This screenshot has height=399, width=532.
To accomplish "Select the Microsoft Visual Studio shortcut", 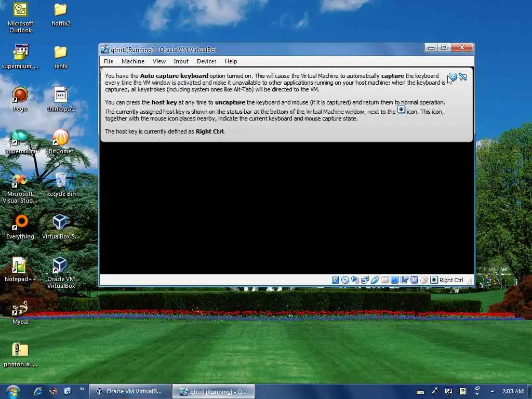I will (x=20, y=189).
